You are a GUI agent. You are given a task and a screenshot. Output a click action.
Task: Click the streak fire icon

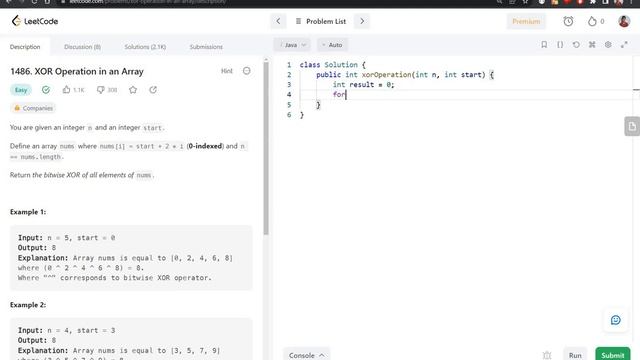pos(592,21)
